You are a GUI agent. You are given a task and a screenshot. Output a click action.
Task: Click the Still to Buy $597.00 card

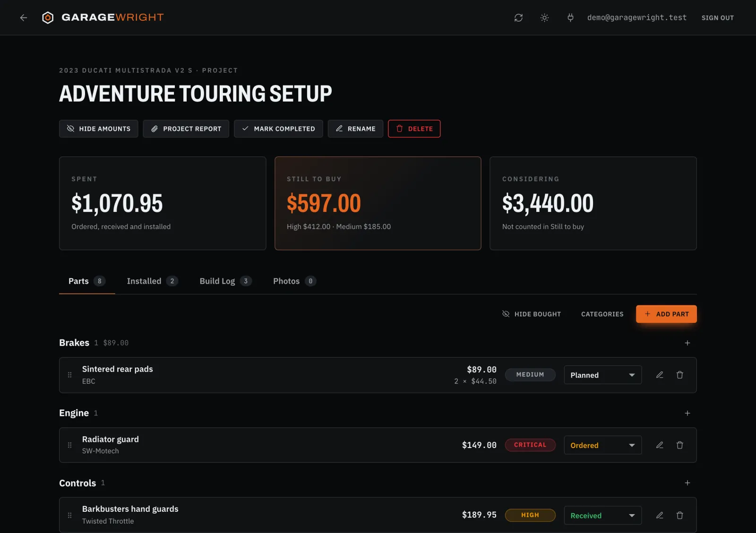click(378, 203)
